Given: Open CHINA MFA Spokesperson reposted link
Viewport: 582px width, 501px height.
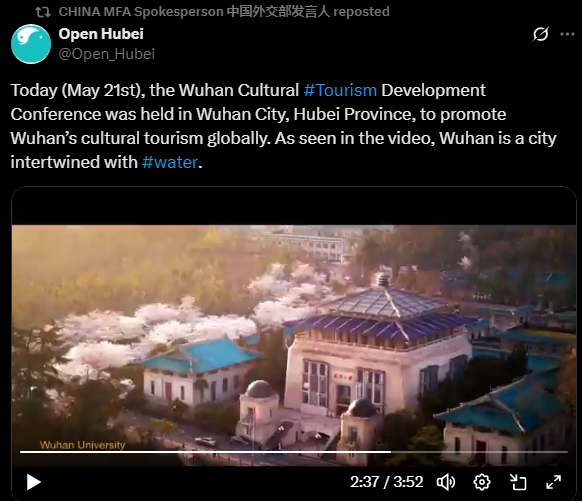Looking at the screenshot, I should pos(224,12).
